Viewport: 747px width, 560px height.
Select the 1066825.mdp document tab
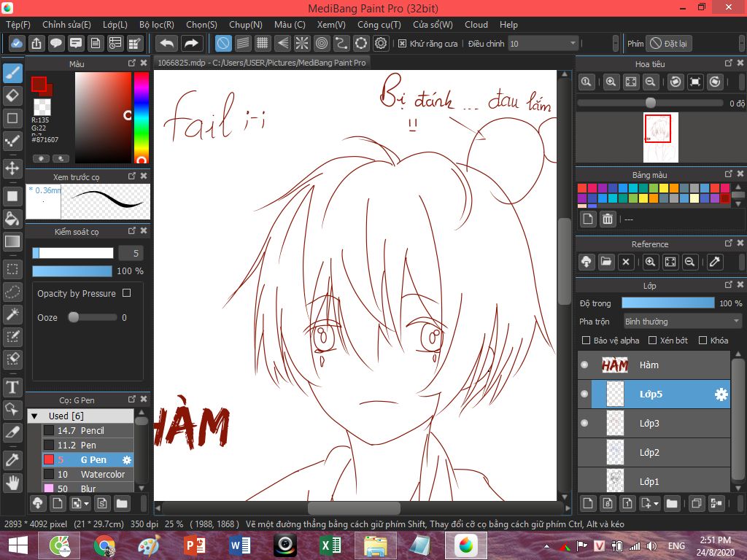click(x=262, y=63)
